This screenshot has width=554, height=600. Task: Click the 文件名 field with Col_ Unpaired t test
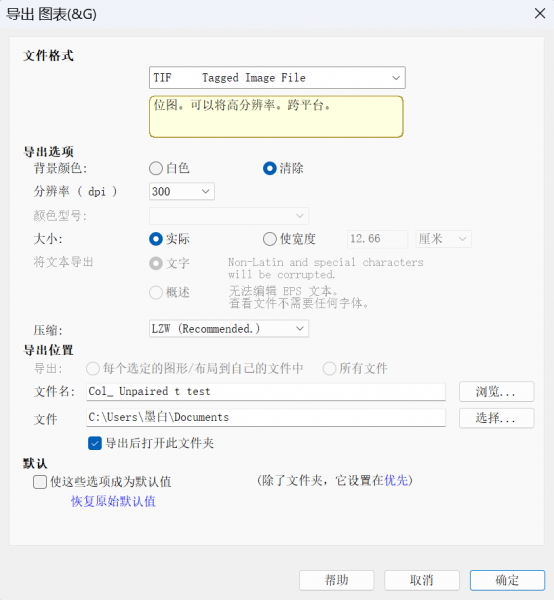[266, 391]
